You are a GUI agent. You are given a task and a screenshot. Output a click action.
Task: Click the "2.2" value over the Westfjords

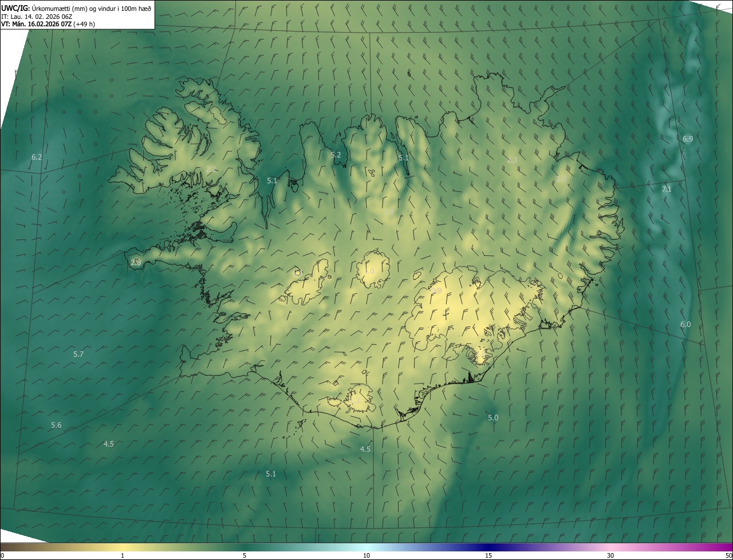pyautogui.click(x=211, y=169)
